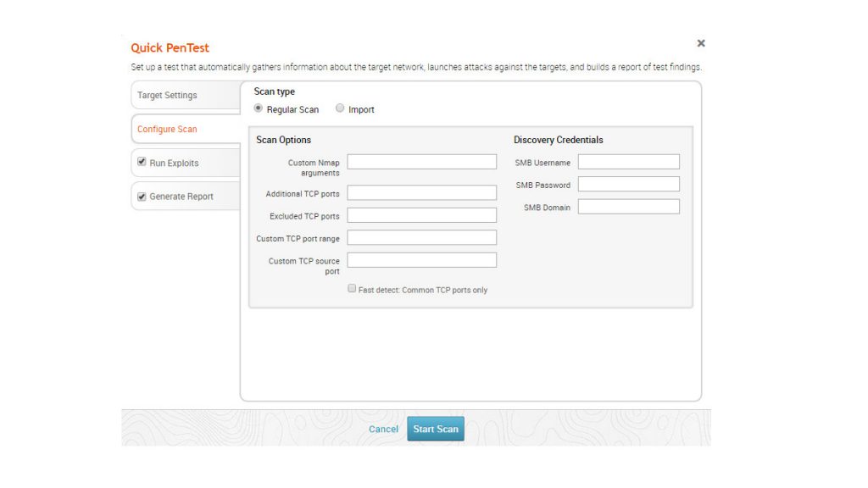Click the Custom TCP source port field
Viewport: 868px width, 488px height.
point(421,260)
